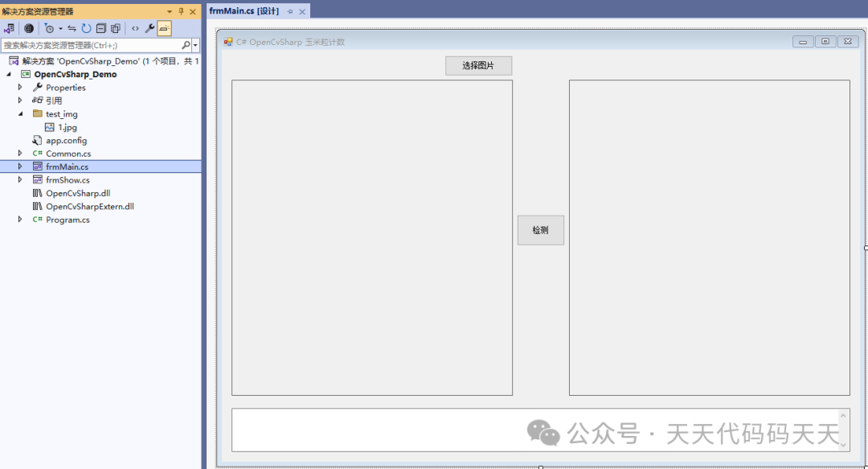Click the View Code angle brackets icon
The height and width of the screenshot is (469, 868).
pos(135,28)
